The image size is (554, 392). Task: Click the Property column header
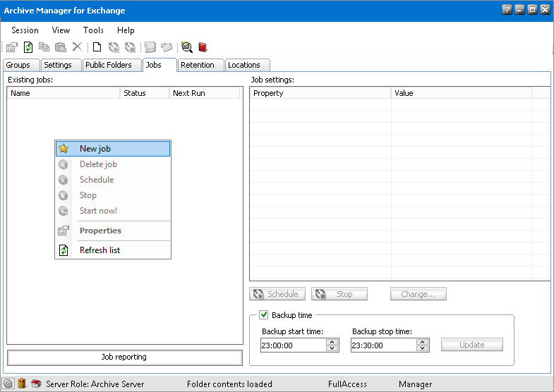320,93
